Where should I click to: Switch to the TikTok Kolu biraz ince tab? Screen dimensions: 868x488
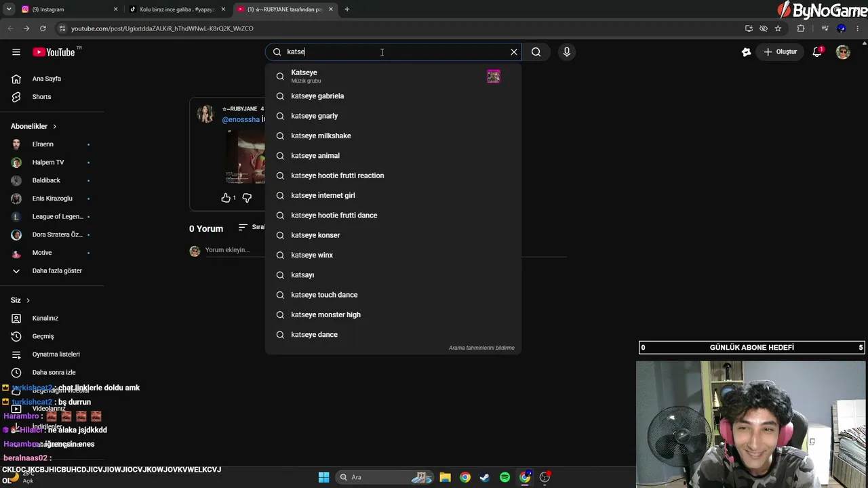177,9
